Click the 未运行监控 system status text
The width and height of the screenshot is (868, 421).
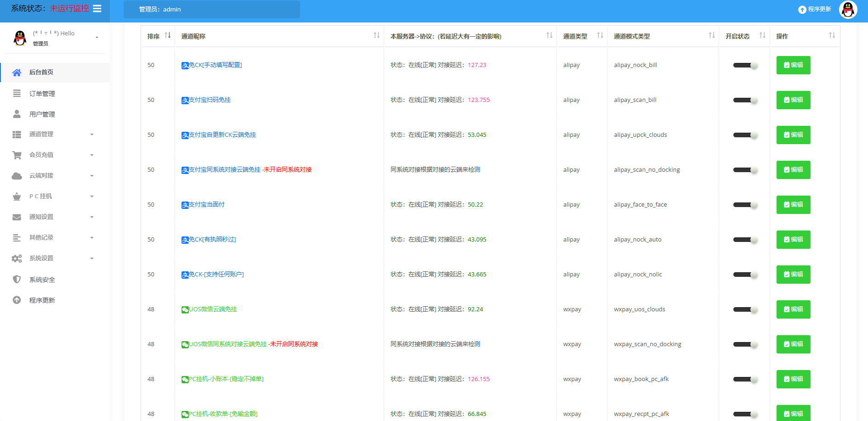click(69, 8)
